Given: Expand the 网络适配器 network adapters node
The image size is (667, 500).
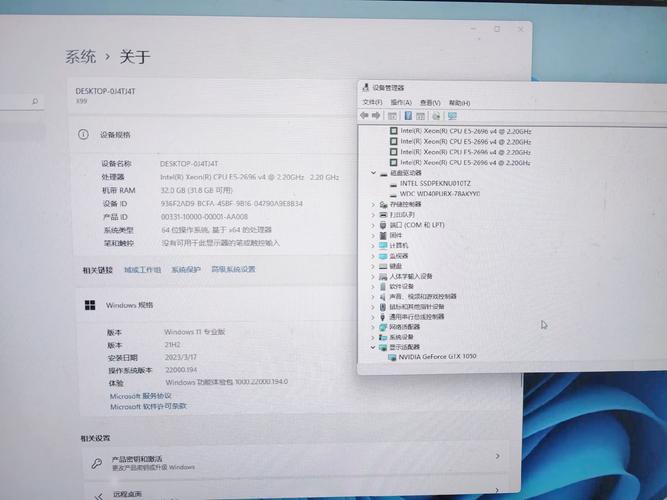Looking at the screenshot, I should click(x=373, y=327).
